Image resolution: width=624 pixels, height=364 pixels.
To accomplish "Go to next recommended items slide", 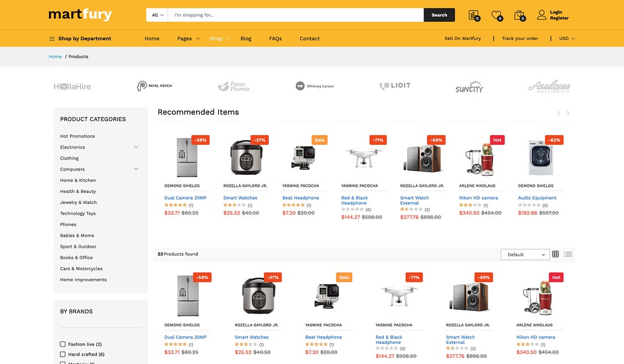I will click(x=568, y=113).
